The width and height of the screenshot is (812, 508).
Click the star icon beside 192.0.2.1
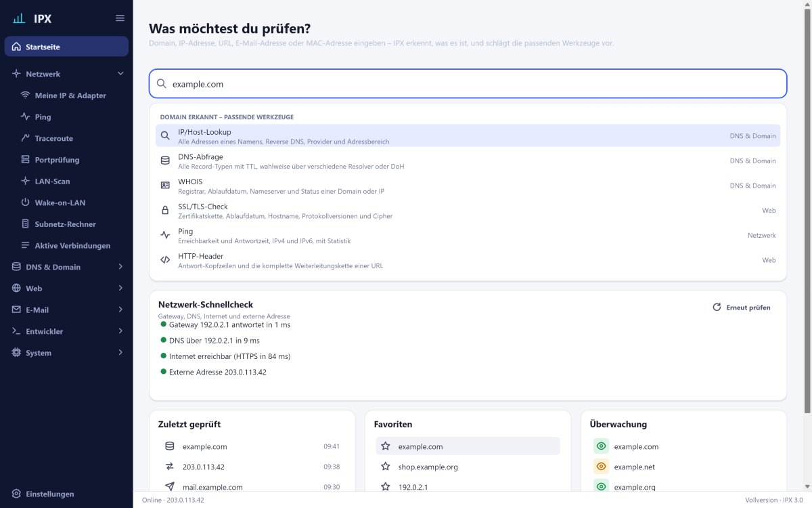[x=386, y=487]
